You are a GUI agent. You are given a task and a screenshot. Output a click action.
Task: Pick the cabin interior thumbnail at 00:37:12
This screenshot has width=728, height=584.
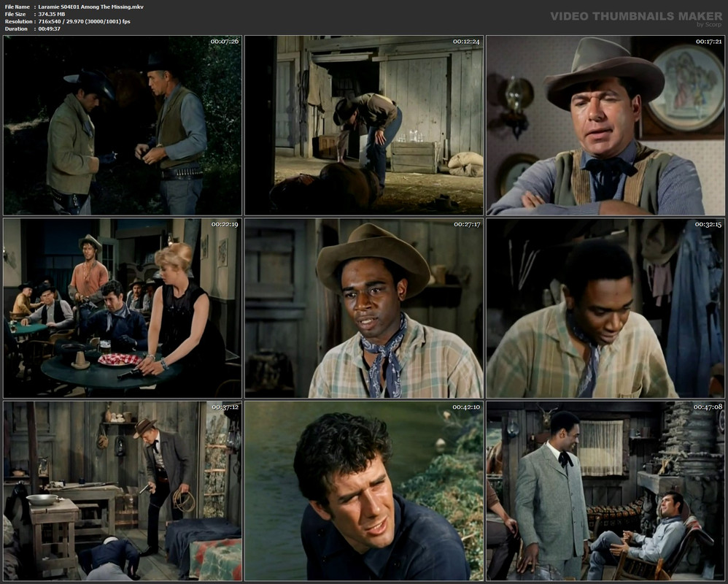pos(122,491)
